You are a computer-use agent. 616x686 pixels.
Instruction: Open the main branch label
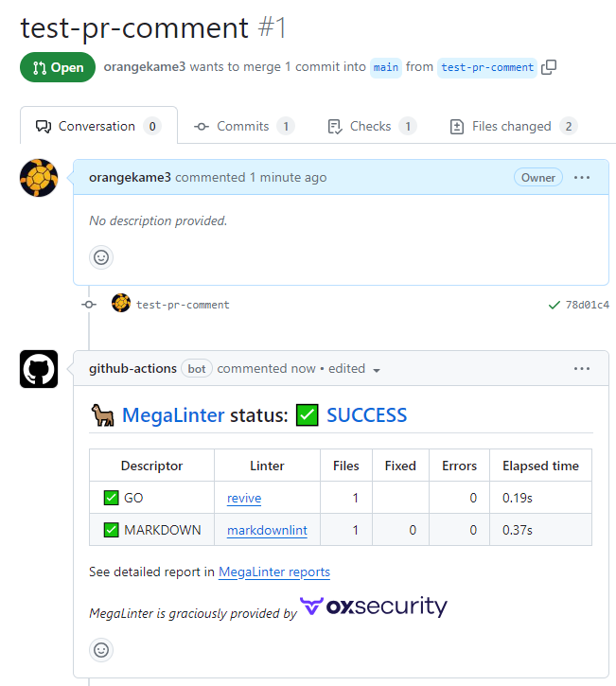tap(386, 67)
